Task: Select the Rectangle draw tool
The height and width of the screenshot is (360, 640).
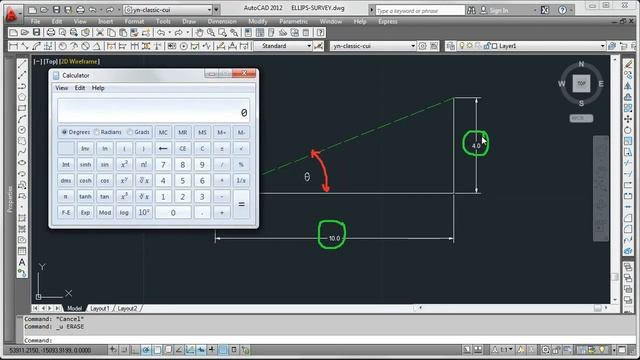Action: (22, 108)
